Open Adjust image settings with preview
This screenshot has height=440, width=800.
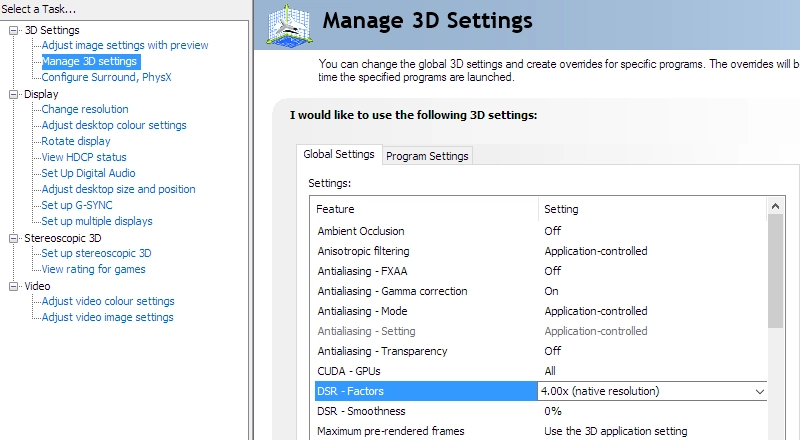click(x=125, y=45)
